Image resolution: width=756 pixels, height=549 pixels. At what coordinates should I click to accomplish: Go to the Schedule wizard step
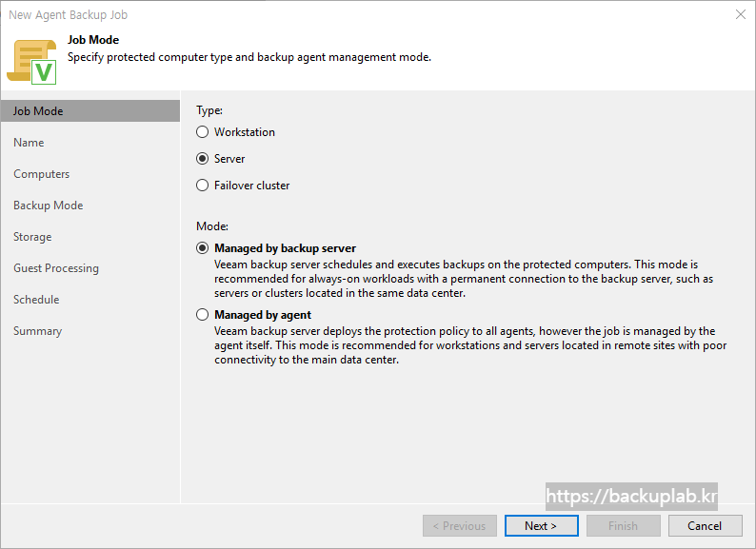pos(36,300)
